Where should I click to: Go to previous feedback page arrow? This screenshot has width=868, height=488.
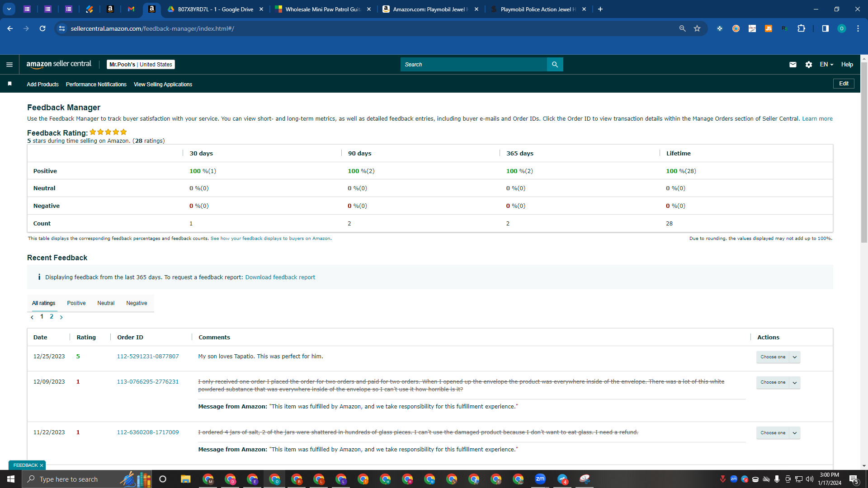click(x=32, y=317)
